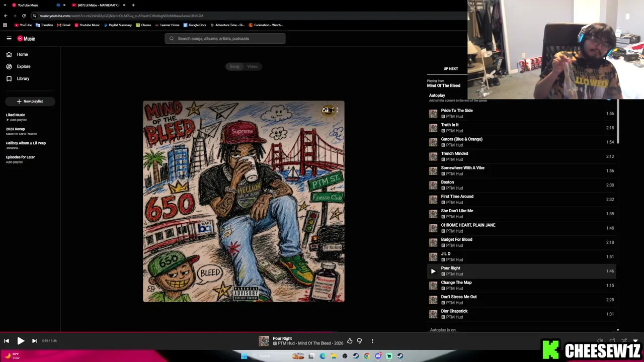Close the Lil Mabu browser tab
Image resolution: width=644 pixels, height=362 pixels.
pos(124,5)
